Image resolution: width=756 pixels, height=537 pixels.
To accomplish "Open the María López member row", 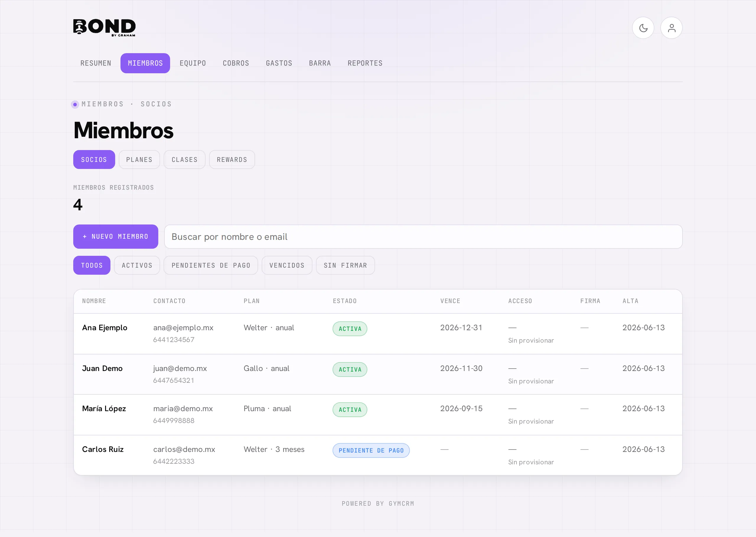I will click(x=378, y=415).
